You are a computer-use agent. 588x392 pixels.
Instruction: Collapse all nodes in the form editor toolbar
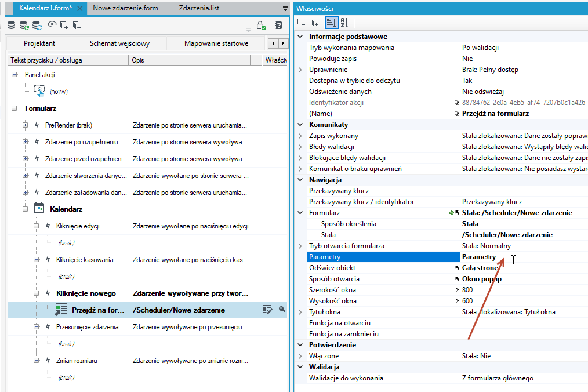pyautogui.click(x=77, y=25)
